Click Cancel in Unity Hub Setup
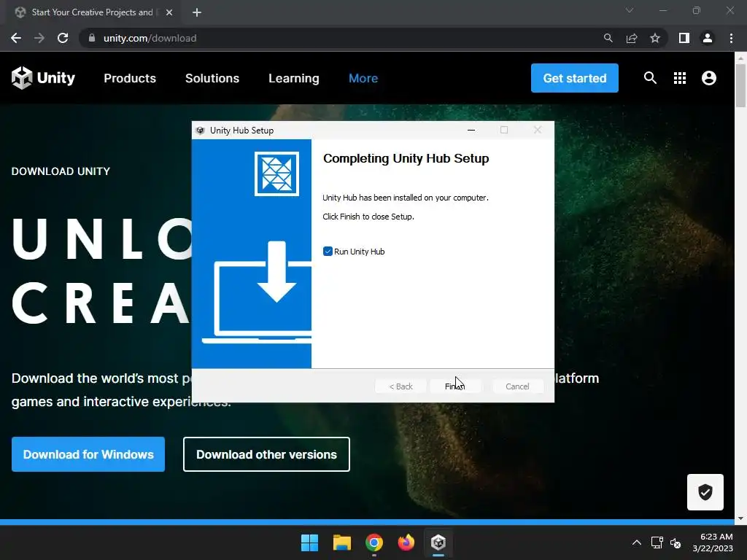This screenshot has height=560, width=747. [x=517, y=386]
